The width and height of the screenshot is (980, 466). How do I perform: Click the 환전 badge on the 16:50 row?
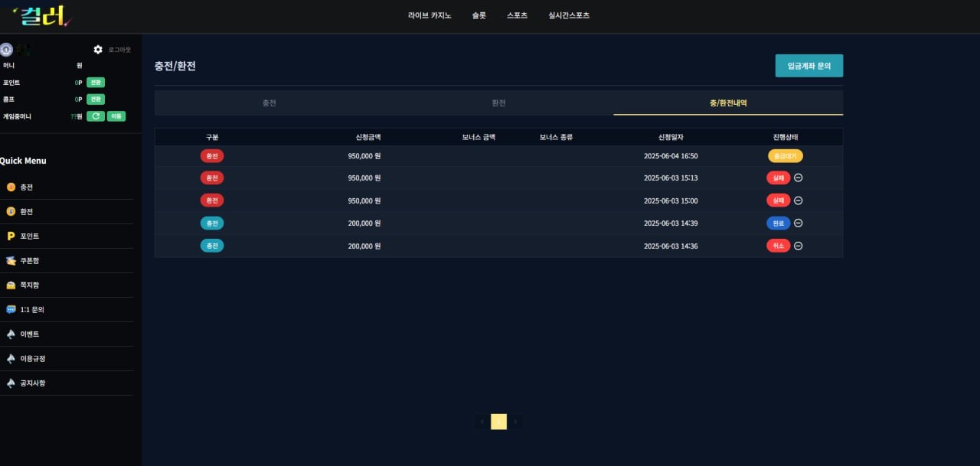coord(212,156)
